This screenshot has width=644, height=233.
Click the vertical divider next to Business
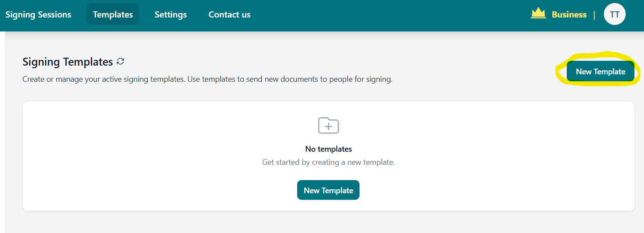point(594,15)
